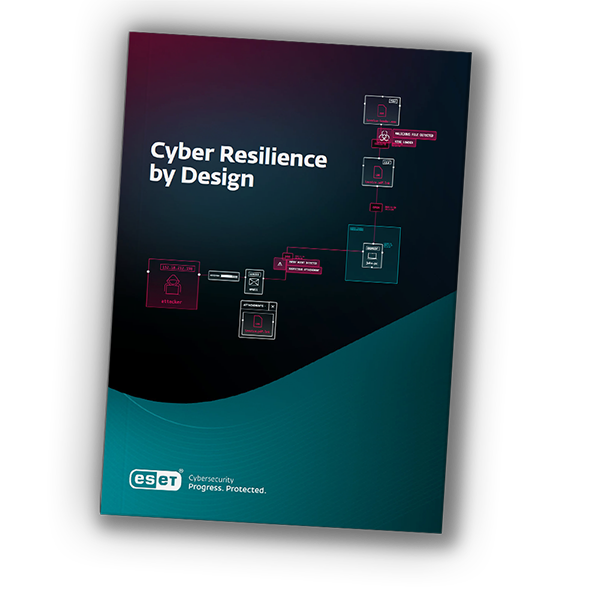Screen dimensions: 600x600
Task: Click the topmost file document icon
Action: click(382, 107)
